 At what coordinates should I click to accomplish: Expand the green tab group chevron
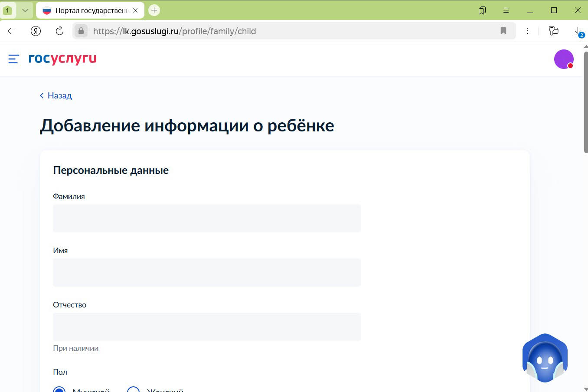coord(25,10)
